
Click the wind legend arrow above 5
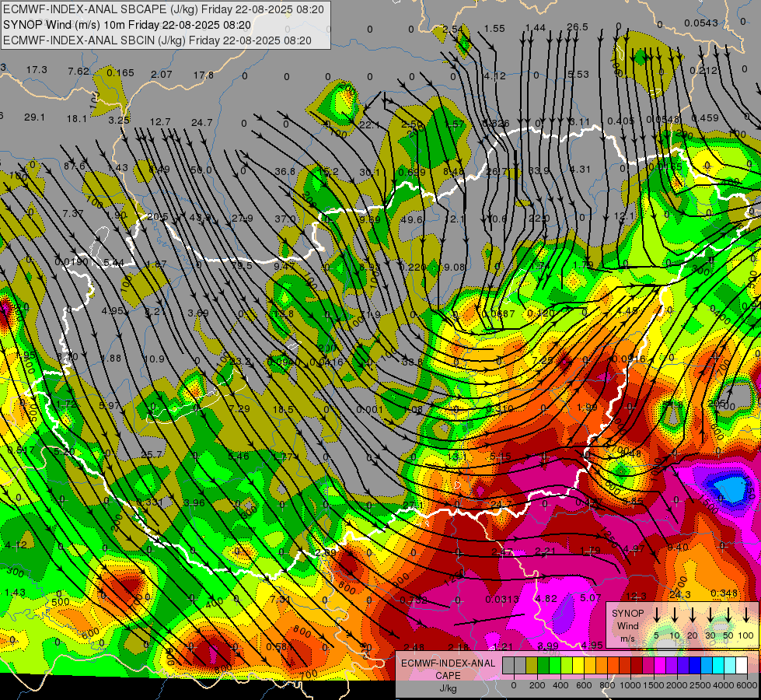(x=656, y=614)
